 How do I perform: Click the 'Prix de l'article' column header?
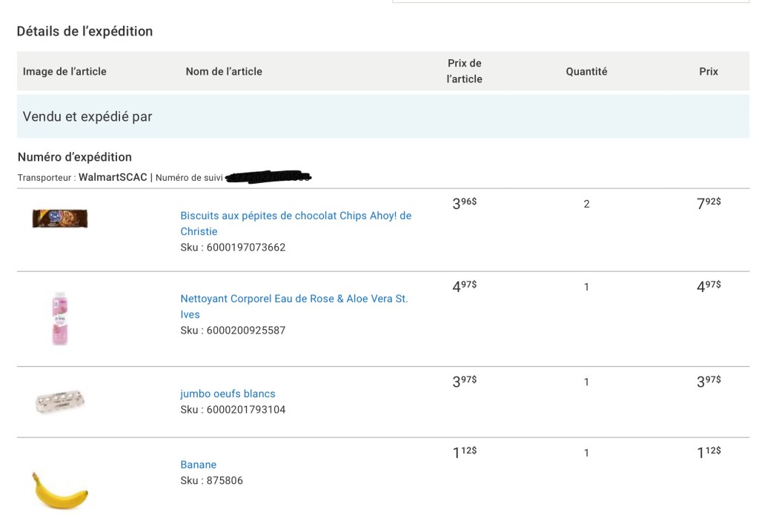click(x=465, y=71)
